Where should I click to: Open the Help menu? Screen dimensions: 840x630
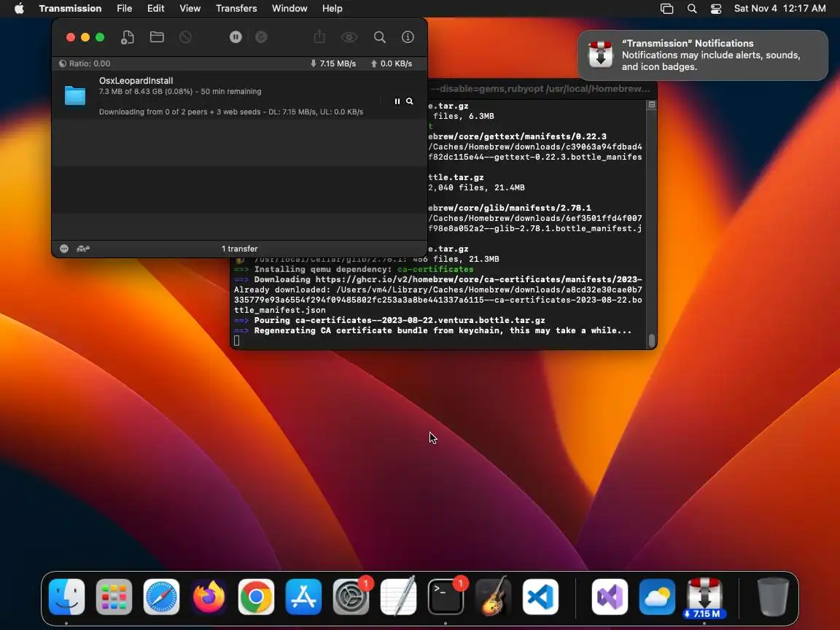pyautogui.click(x=332, y=9)
